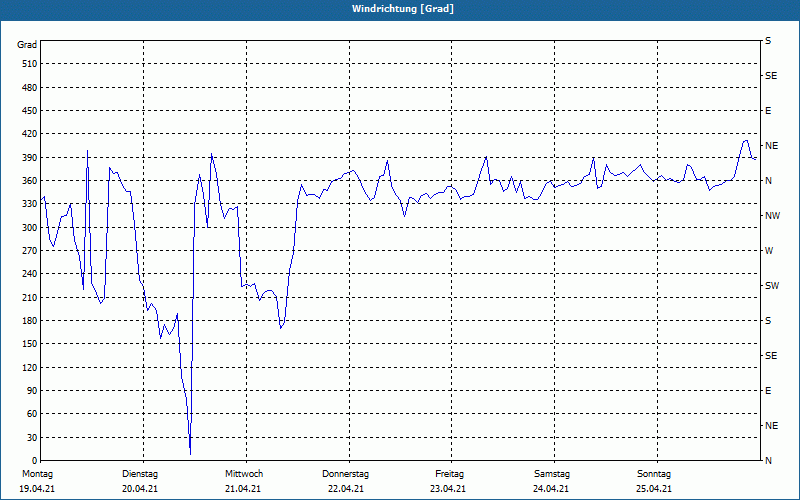Select the 90 y-axis value

click(32, 390)
